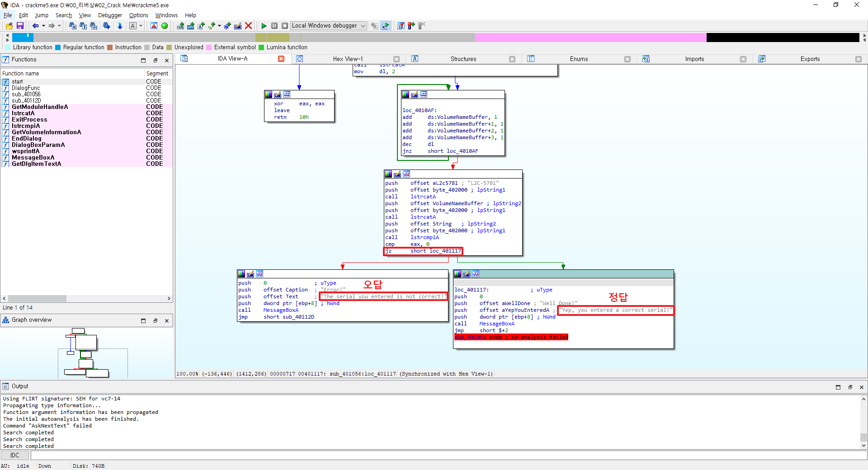This screenshot has height=470, width=868.
Task: Open the Windows menu
Action: [x=167, y=15]
